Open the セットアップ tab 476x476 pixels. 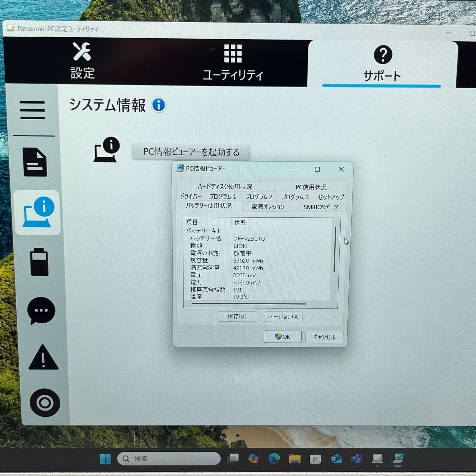(x=331, y=197)
